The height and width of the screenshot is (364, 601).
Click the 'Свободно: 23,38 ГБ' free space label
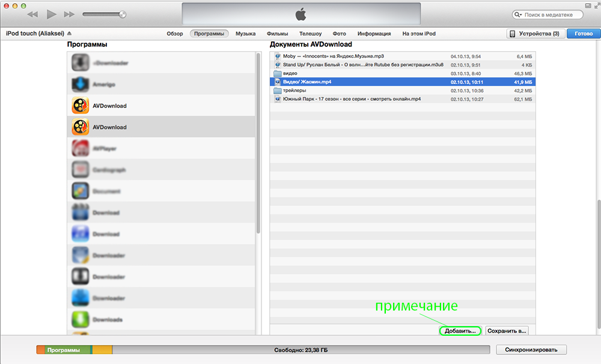301,350
